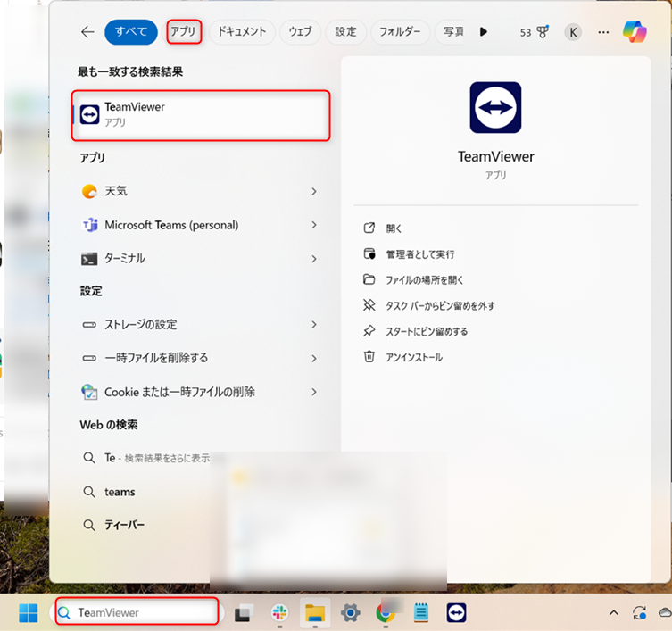Image resolution: width=672 pixels, height=631 pixels.
Task: Open Chrome from the taskbar
Action: click(386, 613)
